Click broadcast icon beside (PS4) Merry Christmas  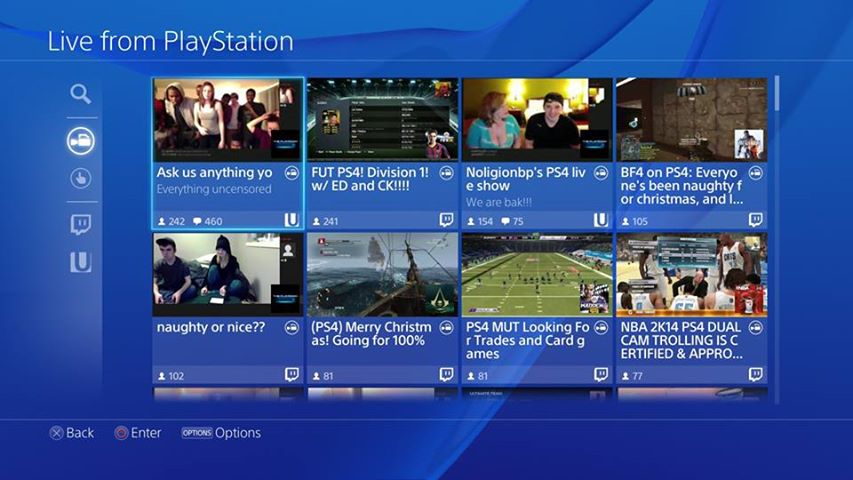click(x=446, y=328)
